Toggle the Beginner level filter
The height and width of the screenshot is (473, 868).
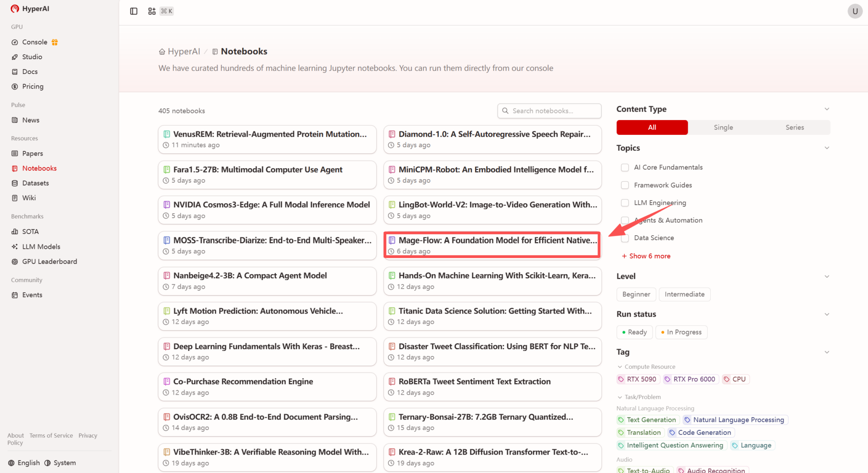[636, 294]
